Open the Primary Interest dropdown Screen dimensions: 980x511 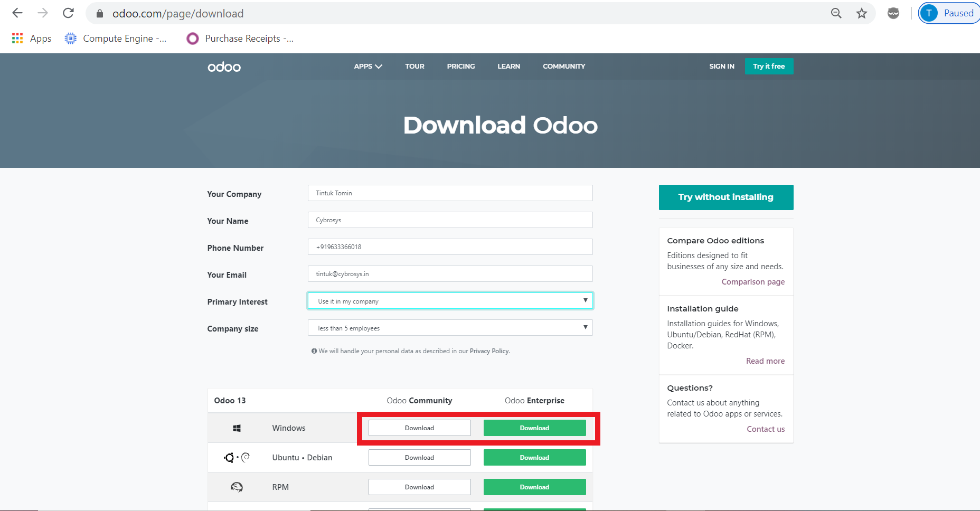450,301
